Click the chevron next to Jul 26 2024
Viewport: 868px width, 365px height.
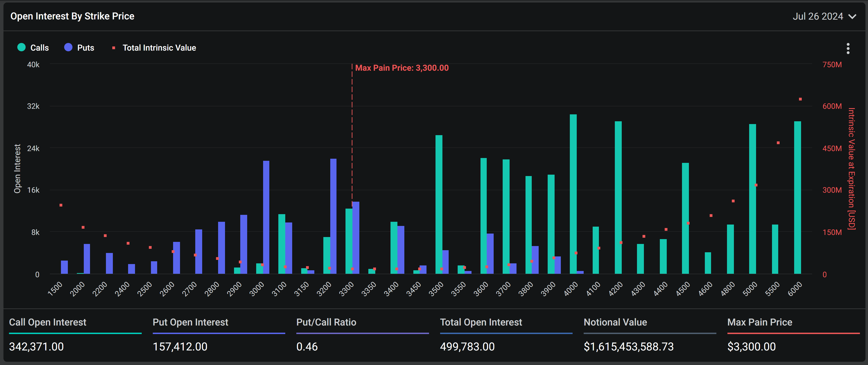852,17
